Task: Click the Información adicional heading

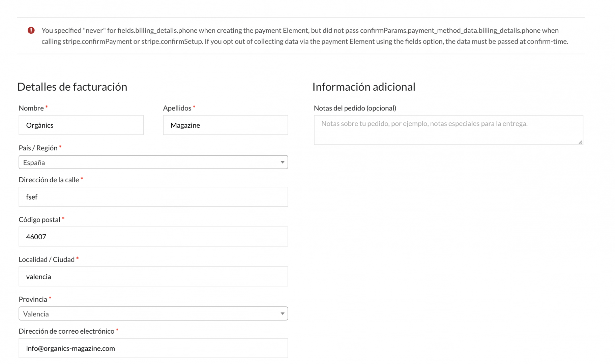Action: [x=363, y=87]
